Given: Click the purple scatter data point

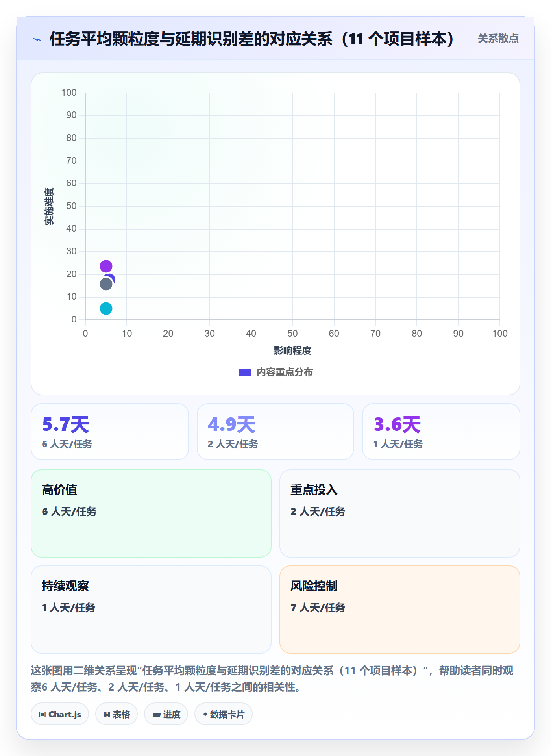Looking at the screenshot, I should pos(106,266).
